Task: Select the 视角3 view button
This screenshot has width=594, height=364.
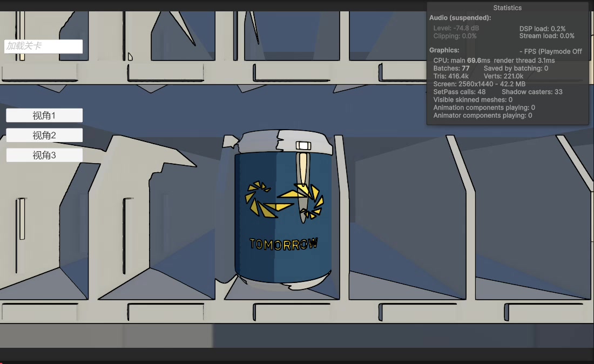Action: pos(44,155)
